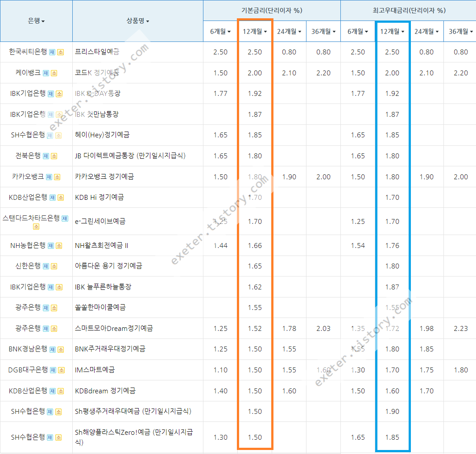Click the 재 badge beside NH농협은행
The height and width of the screenshot is (454, 476).
(51, 246)
